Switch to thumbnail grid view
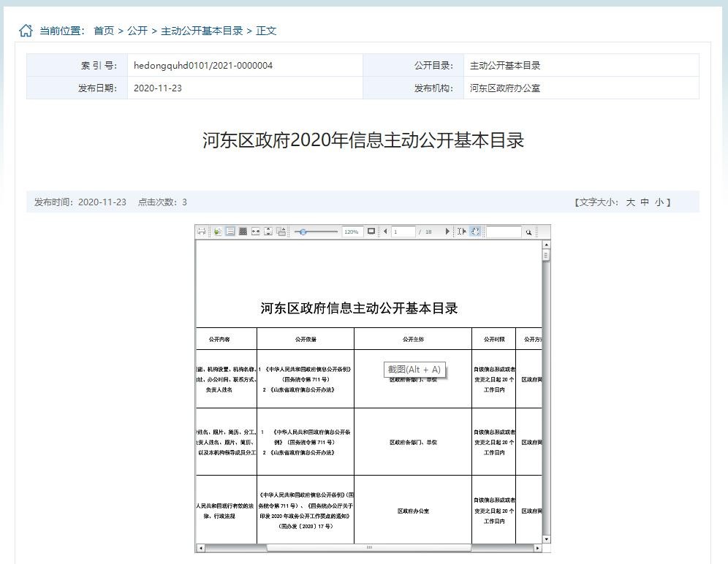The width and height of the screenshot is (728, 564). [243, 231]
